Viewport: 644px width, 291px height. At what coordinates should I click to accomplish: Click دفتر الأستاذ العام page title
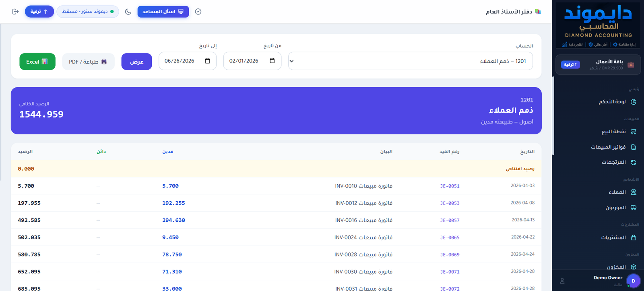(509, 12)
